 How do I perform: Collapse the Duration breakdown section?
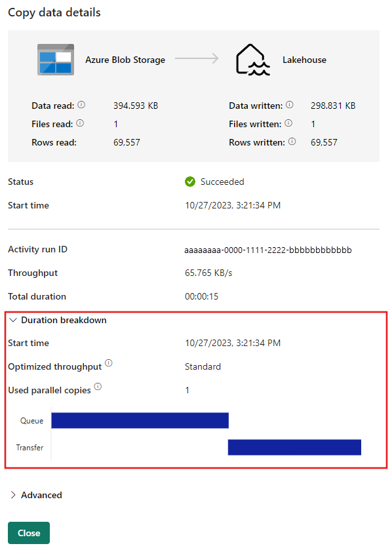13,320
